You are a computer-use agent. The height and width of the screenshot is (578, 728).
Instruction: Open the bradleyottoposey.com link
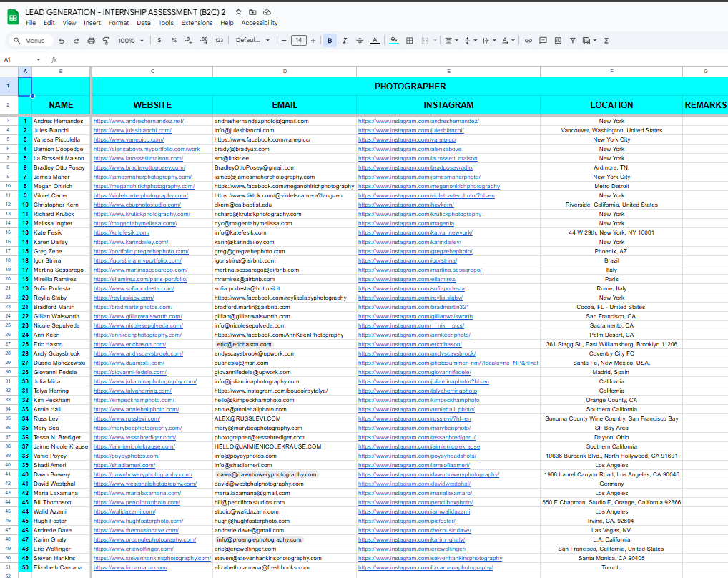(x=139, y=167)
